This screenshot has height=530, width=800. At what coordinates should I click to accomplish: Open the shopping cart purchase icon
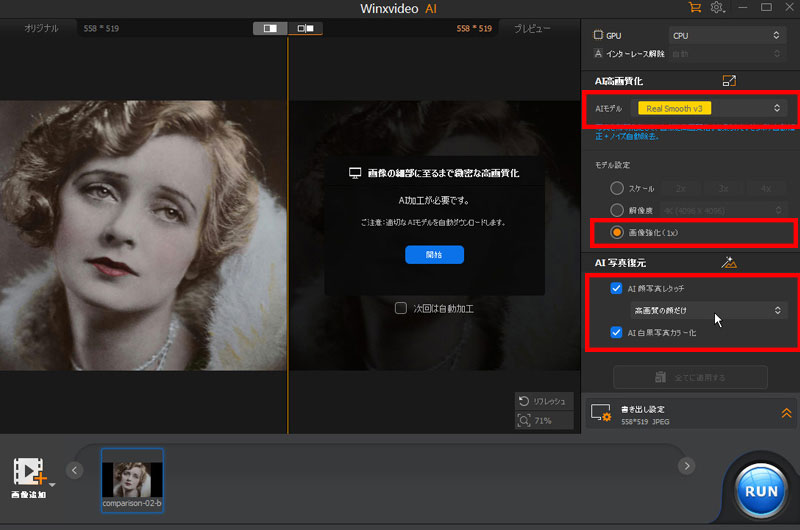point(694,8)
